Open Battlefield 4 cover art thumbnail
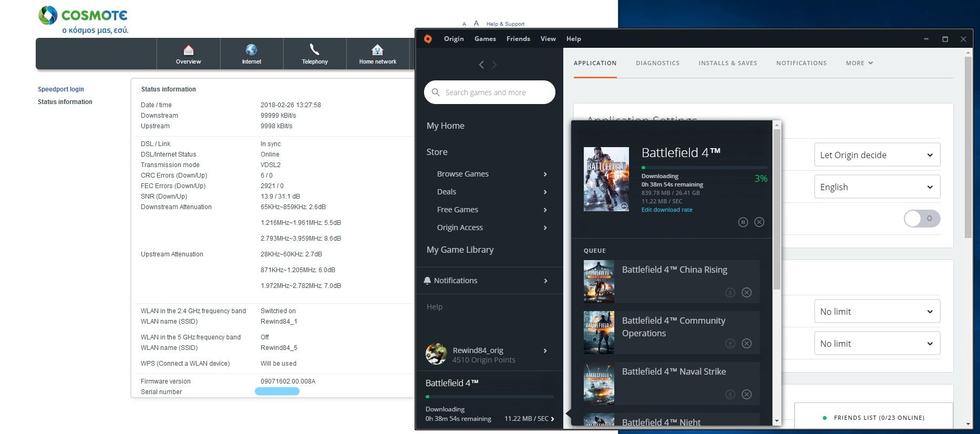980x434 pixels. (x=606, y=179)
